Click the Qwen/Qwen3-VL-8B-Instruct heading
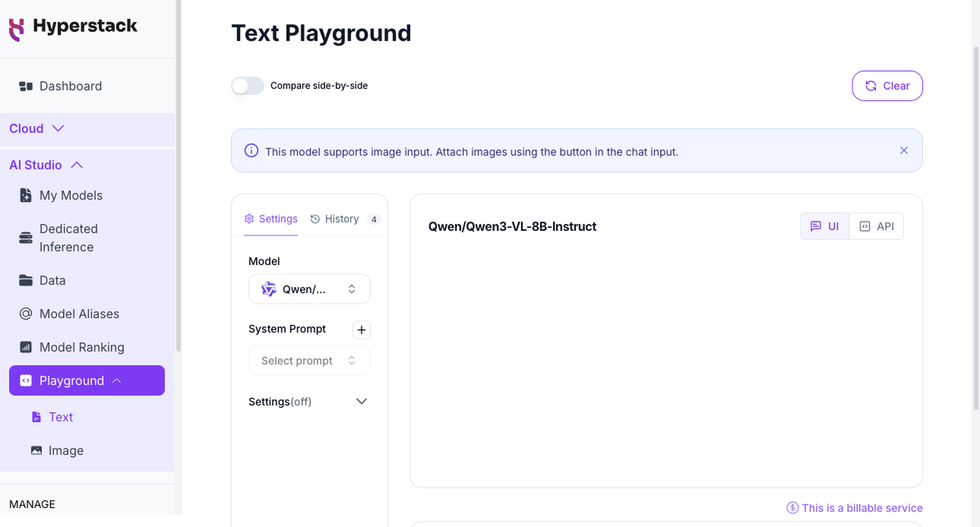980x527 pixels. pos(512,226)
